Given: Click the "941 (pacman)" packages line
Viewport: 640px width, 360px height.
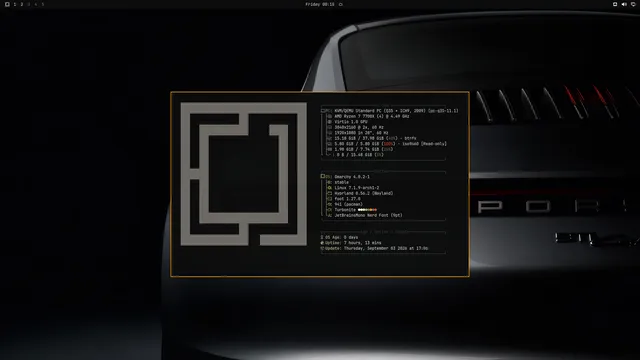Looking at the screenshot, I should [x=348, y=204].
